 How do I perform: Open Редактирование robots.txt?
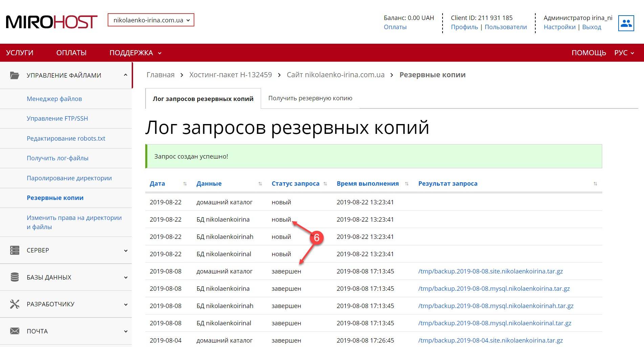[x=66, y=138]
